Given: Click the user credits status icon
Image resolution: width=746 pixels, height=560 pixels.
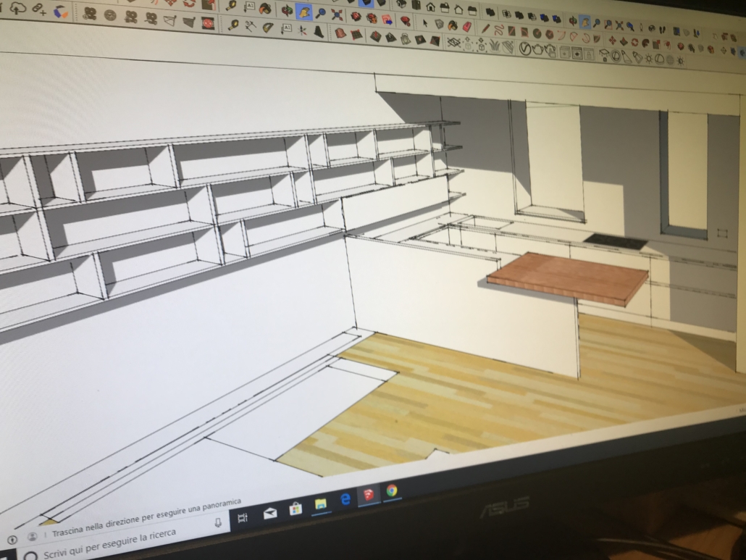Looking at the screenshot, I should pyautogui.click(x=32, y=536).
